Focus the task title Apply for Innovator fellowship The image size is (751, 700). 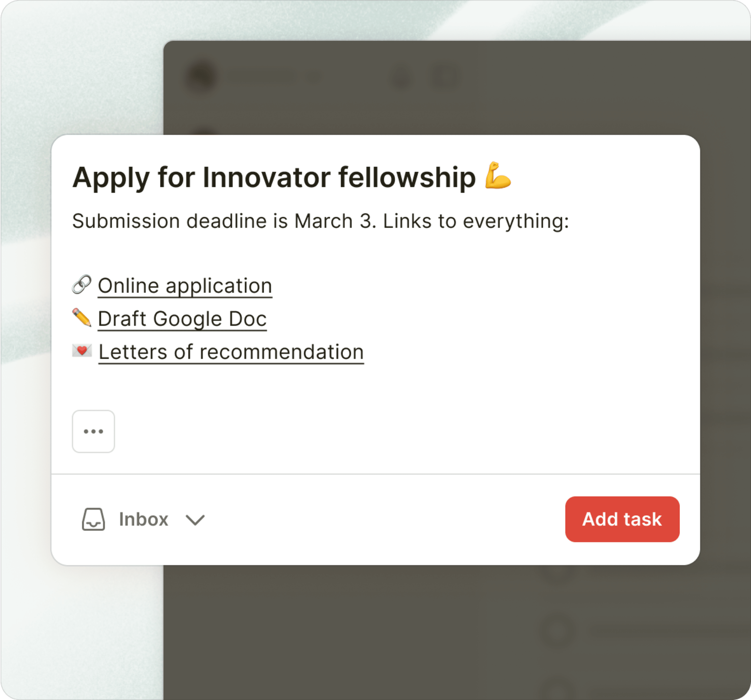(x=274, y=177)
